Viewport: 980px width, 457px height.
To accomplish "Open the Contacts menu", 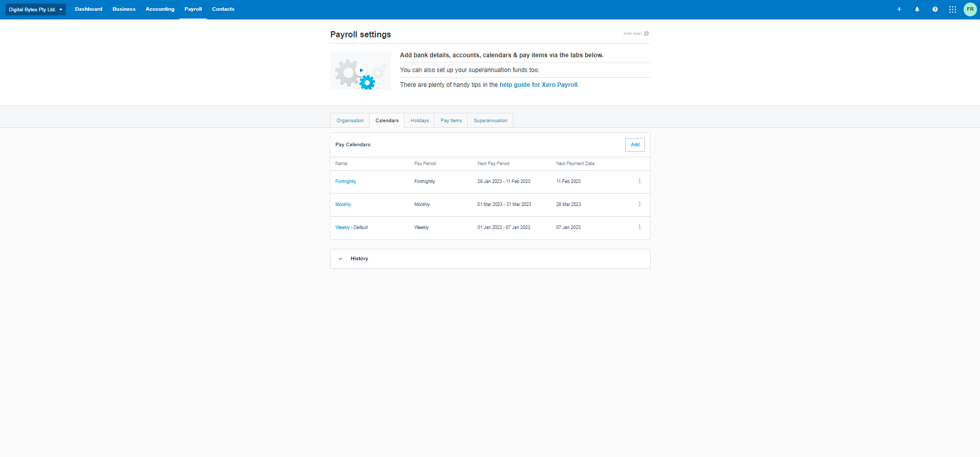I will click(x=223, y=9).
